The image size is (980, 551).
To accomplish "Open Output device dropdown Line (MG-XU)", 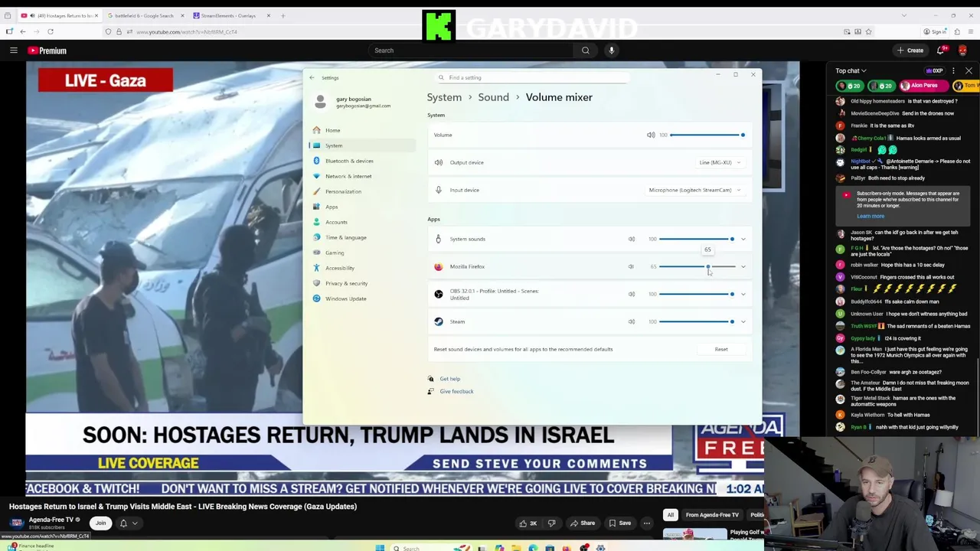I will click(720, 162).
